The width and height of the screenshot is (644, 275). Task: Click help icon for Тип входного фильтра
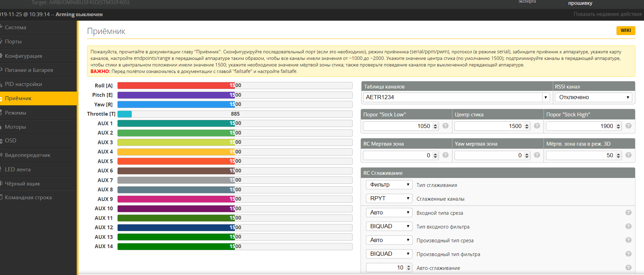point(629,226)
